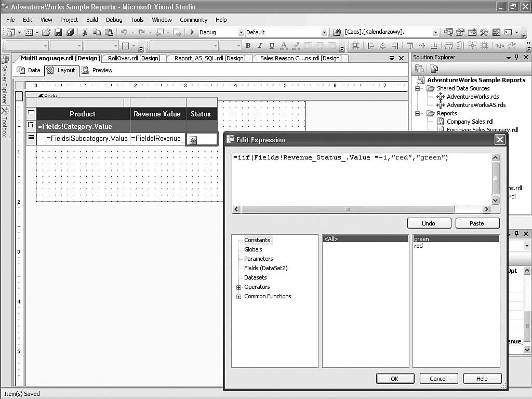
Task: Toggle Underline formatting button
Action: (x=272, y=46)
